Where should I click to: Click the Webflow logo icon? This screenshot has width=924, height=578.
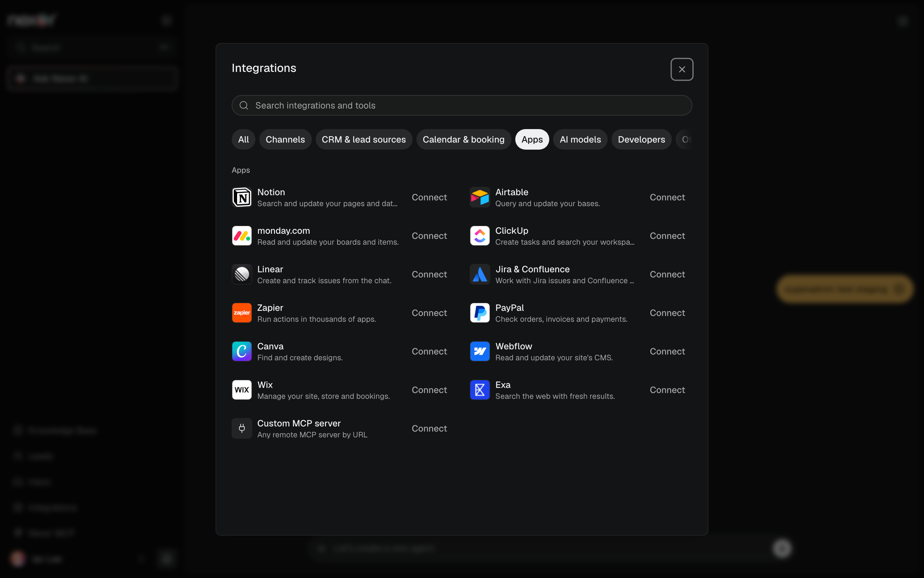point(480,351)
